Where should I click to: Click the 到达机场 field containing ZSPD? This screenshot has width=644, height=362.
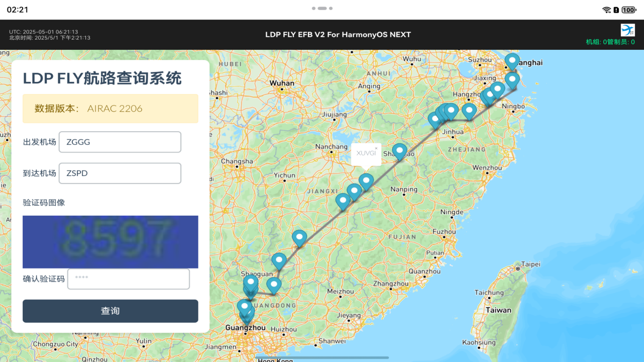[120, 173]
